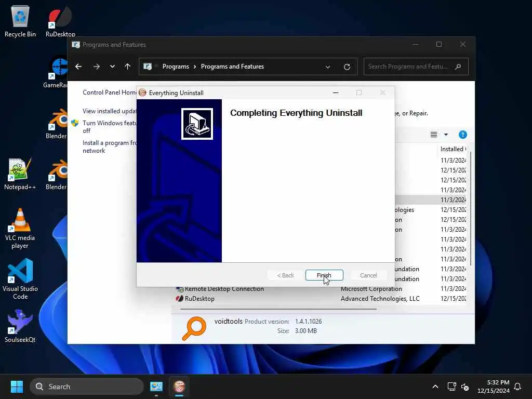Click Advanced Technologies, LLC publisher cell
This screenshot has height=399, width=532.
click(x=380, y=299)
